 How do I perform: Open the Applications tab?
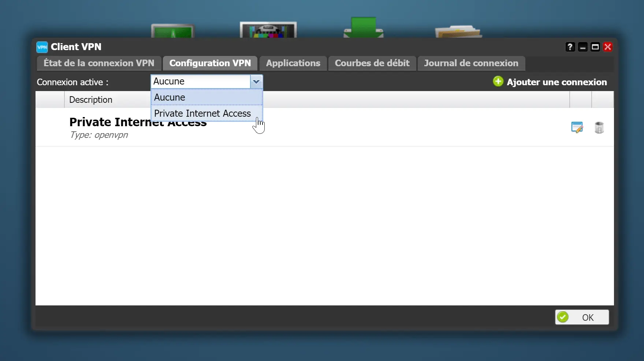(293, 63)
